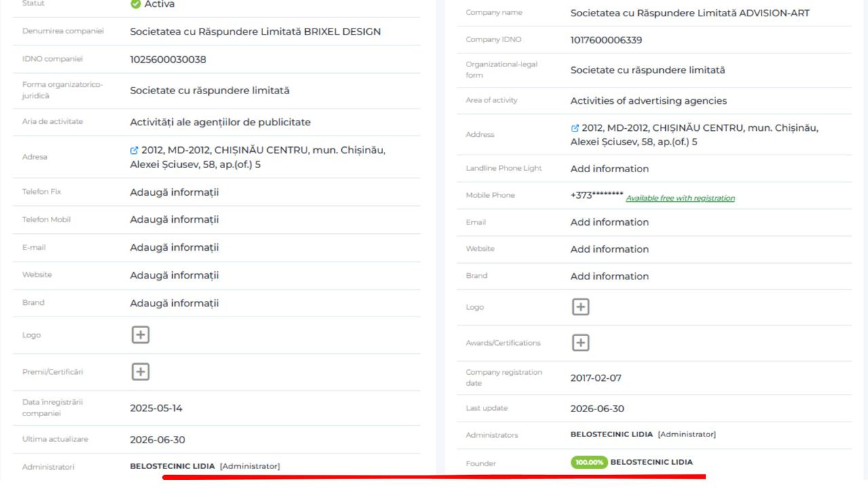This screenshot has width=868, height=488.
Task: Click the Activa status text
Action: coord(159,5)
